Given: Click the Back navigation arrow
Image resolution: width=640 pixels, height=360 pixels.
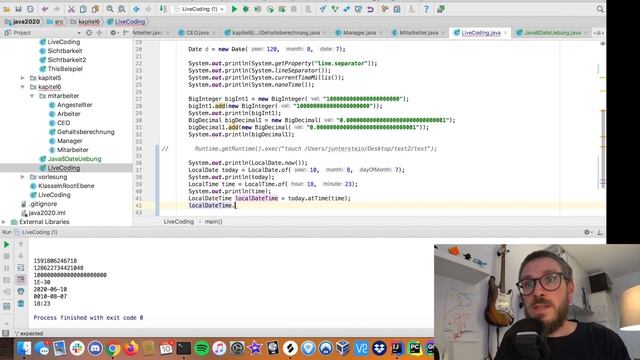Looking at the screenshot, I should pos(136,9).
